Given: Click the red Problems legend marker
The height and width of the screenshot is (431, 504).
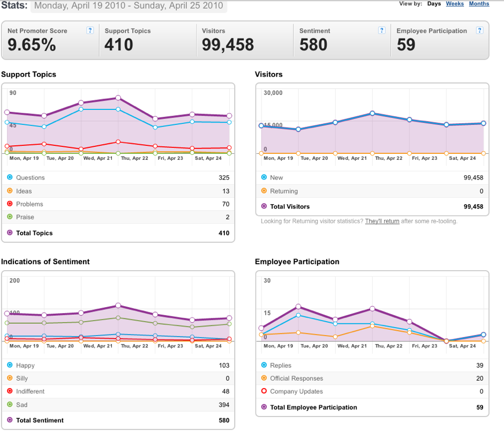Looking at the screenshot, I should (10, 204).
